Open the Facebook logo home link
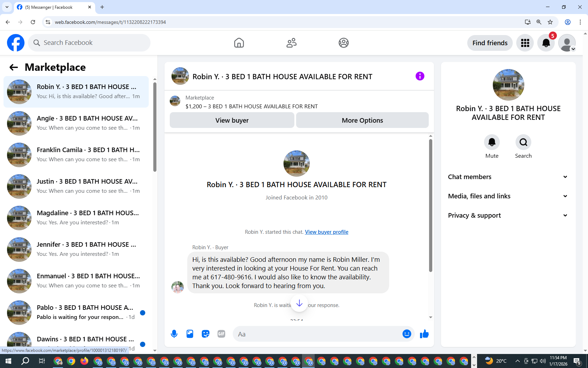The height and width of the screenshot is (368, 588). coord(16,43)
